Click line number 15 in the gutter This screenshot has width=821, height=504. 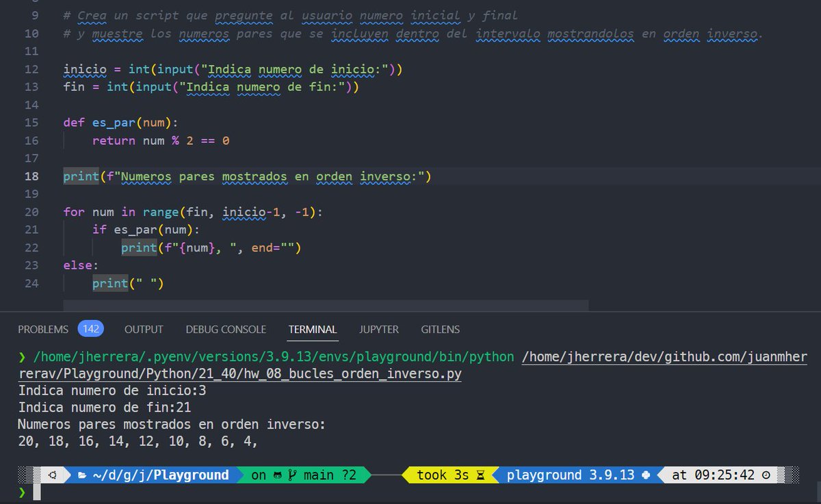pyautogui.click(x=32, y=123)
